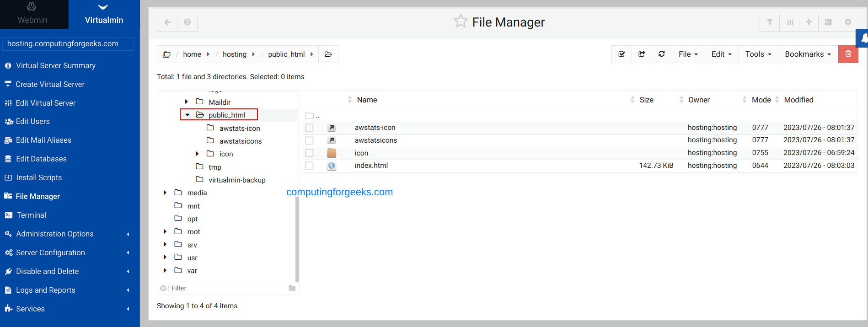This screenshot has width=868, height=327.
Task: Click the Filter input field
Action: click(226, 288)
